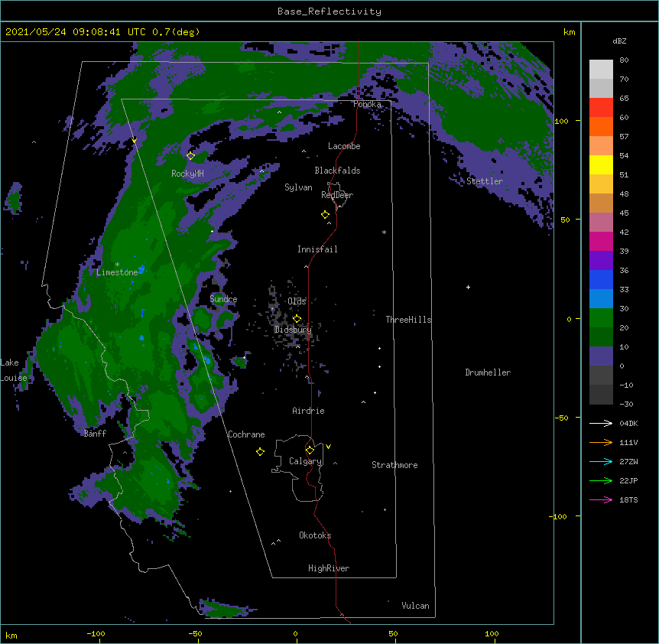
Task: Click the magenta 18TS arrow in legend
Action: pos(601,499)
